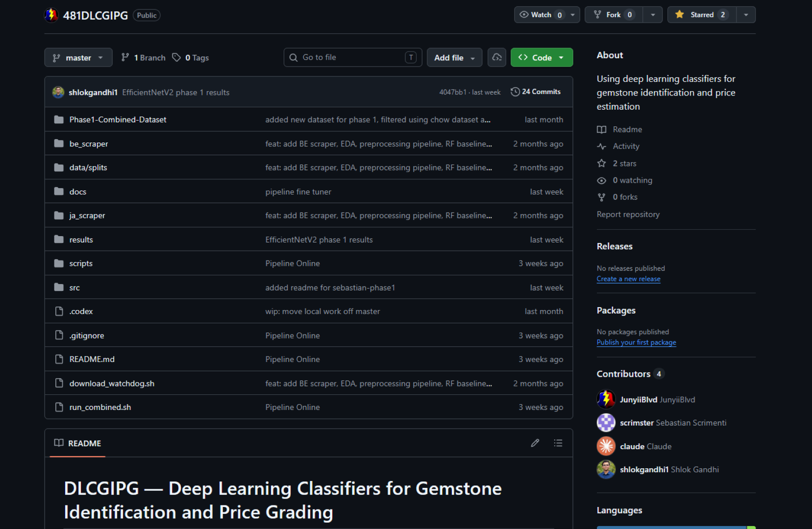Click shlokgandhi1 avatar in latest commit

point(58,92)
